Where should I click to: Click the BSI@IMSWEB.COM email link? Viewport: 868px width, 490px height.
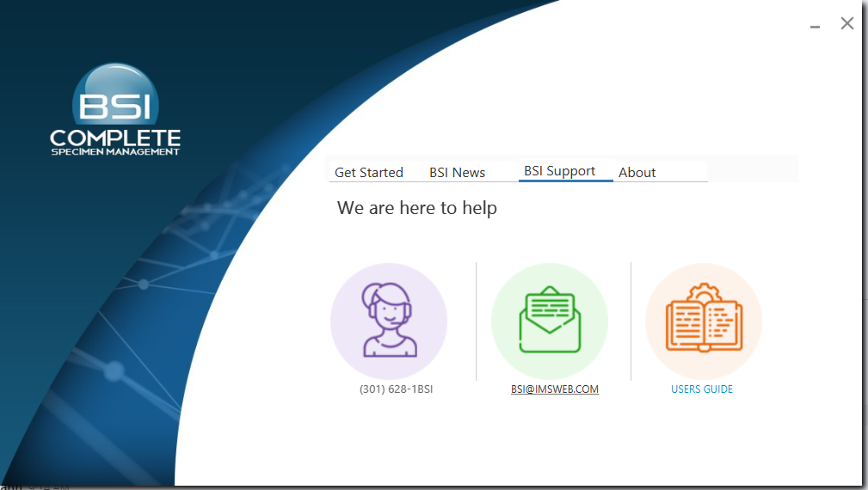pos(555,389)
